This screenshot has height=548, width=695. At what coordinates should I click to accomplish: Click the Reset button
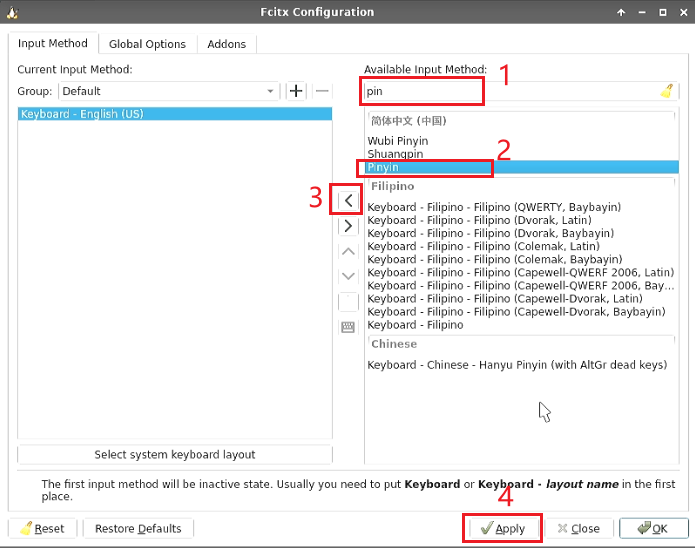click(43, 528)
